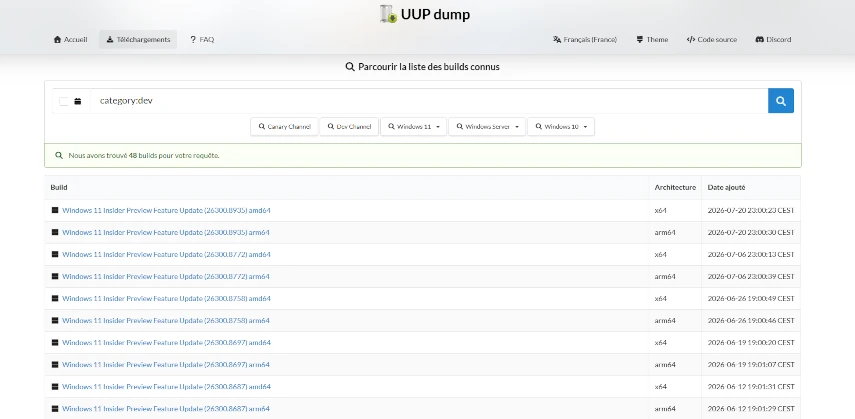Search Dev Channel builds
Screen dimensions: 855x419
coord(349,127)
